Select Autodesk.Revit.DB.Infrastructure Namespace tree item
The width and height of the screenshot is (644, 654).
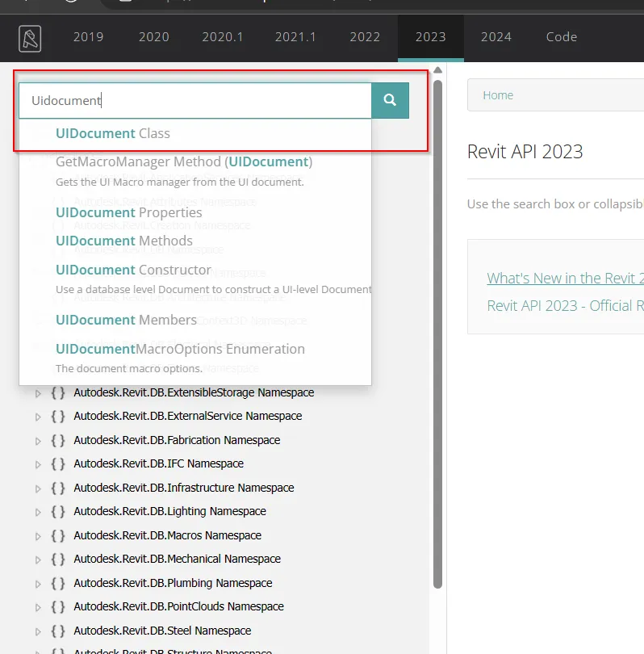(x=184, y=488)
